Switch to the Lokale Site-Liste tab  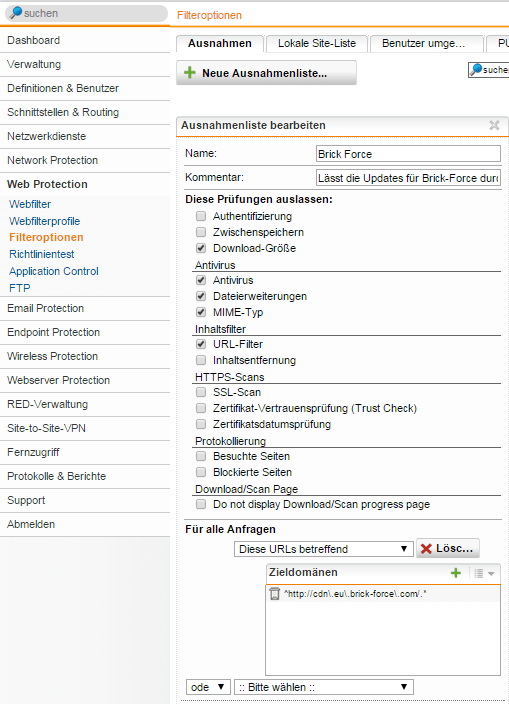(x=317, y=44)
